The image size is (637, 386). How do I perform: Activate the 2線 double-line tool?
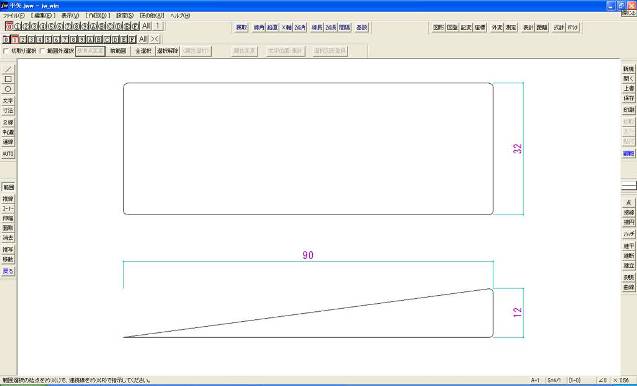click(8, 122)
